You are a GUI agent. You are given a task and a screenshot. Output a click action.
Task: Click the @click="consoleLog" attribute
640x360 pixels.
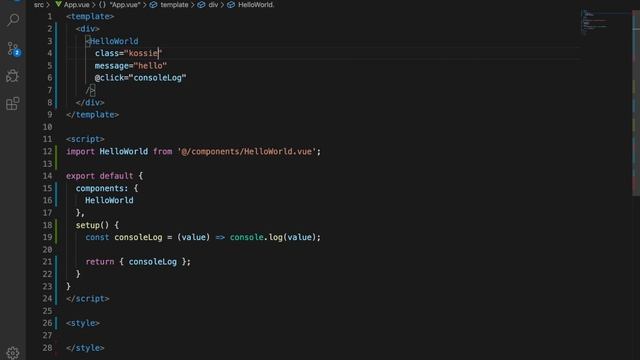point(140,78)
